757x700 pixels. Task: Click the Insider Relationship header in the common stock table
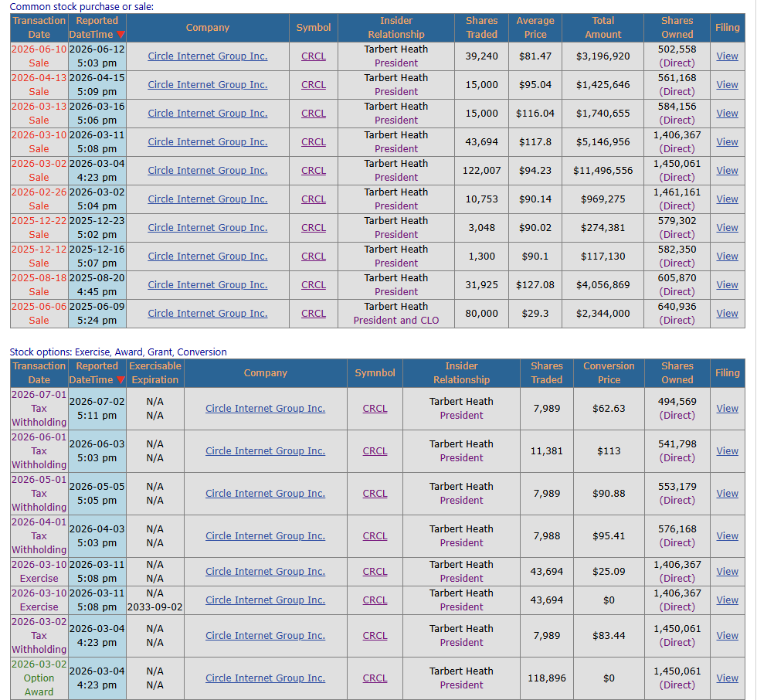coord(395,28)
